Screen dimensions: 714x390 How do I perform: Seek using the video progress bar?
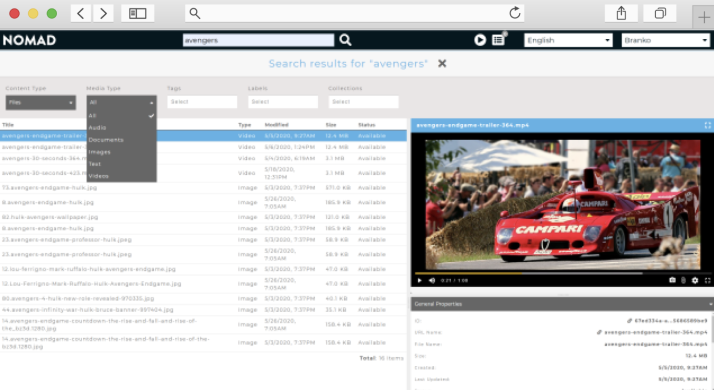point(562,273)
